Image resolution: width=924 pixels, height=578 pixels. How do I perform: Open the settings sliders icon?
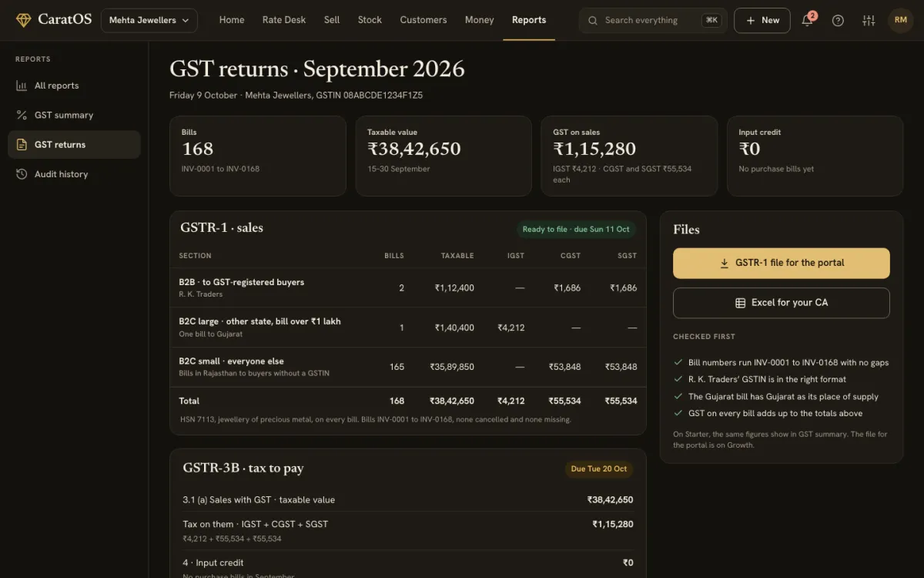tap(869, 20)
